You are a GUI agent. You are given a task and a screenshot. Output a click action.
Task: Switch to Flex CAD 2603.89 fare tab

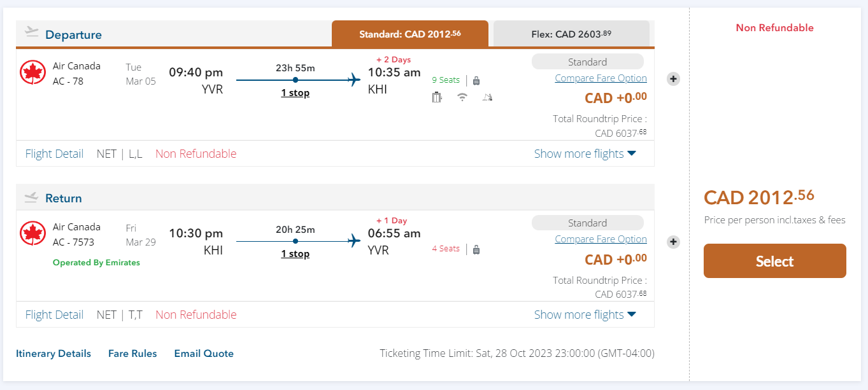tap(571, 34)
